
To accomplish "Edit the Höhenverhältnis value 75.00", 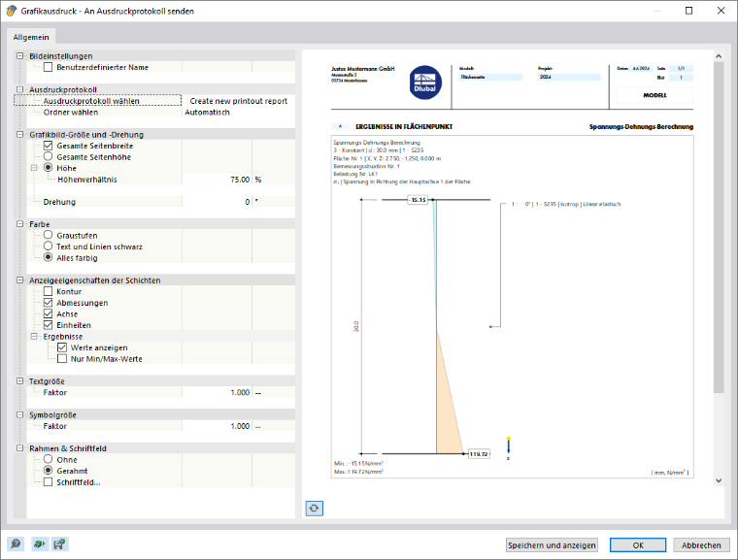I will pyautogui.click(x=217, y=180).
